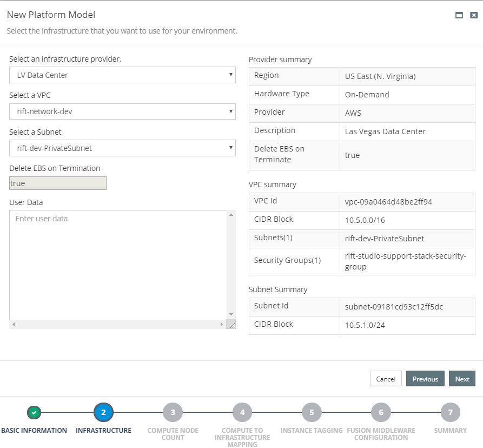Navigate to the Instance Tagging step
The image size is (483, 448).
[x=312, y=412]
